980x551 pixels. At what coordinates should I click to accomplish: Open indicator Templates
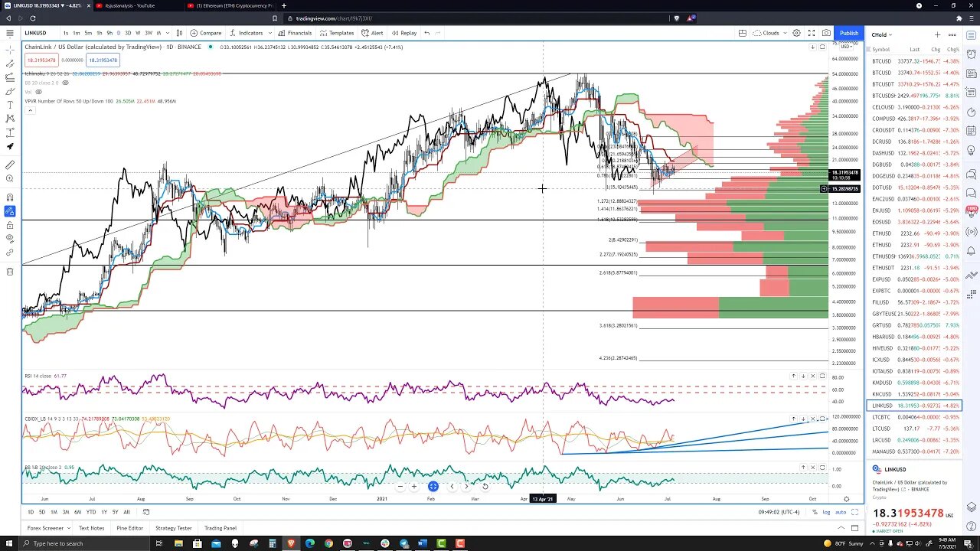point(337,33)
